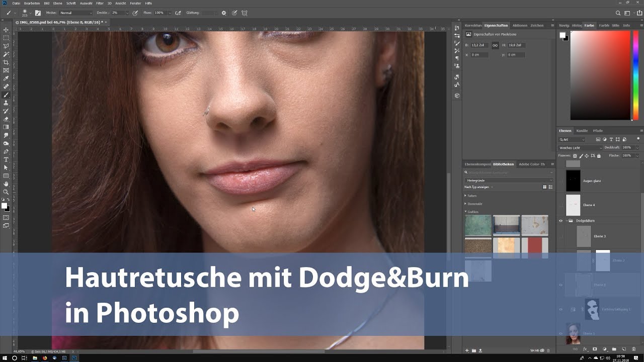The image size is (644, 362).
Task: Open Firefox from the Windows taskbar
Action: pyautogui.click(x=45, y=358)
